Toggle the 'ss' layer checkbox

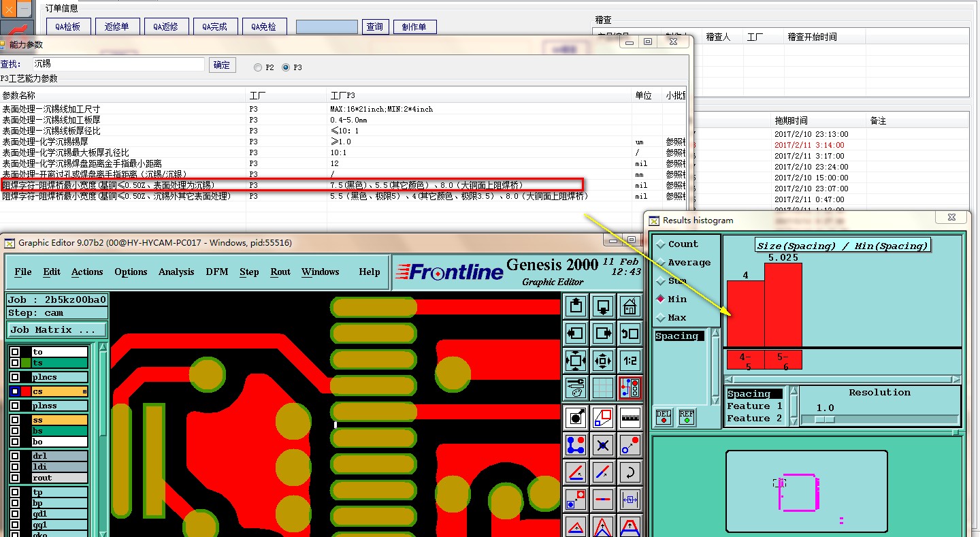point(15,420)
